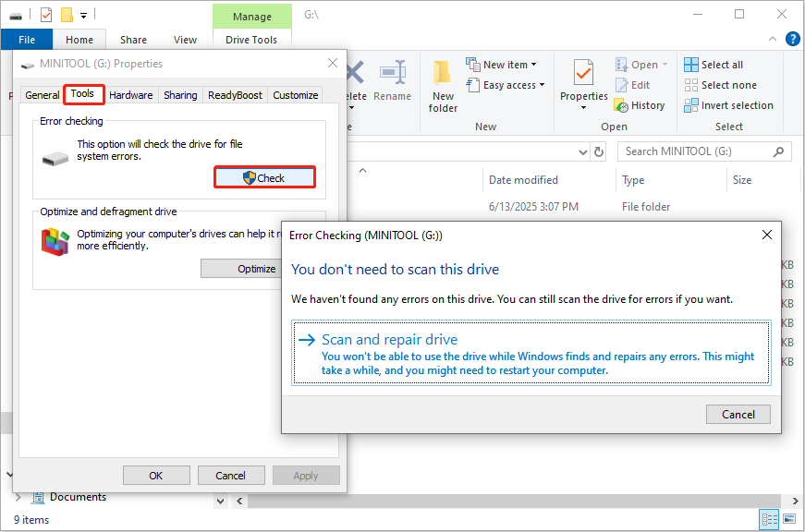
Task: Click the search magnifier icon
Action: [x=778, y=151]
